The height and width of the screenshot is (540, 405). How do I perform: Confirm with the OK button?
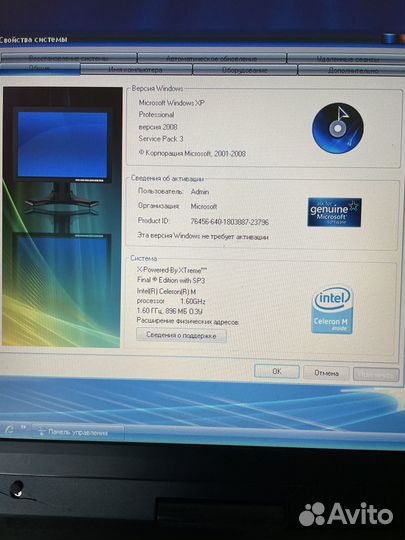pyautogui.click(x=277, y=371)
